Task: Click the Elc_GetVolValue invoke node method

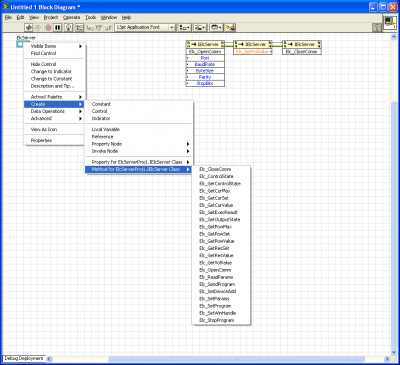Action: click(x=252, y=52)
